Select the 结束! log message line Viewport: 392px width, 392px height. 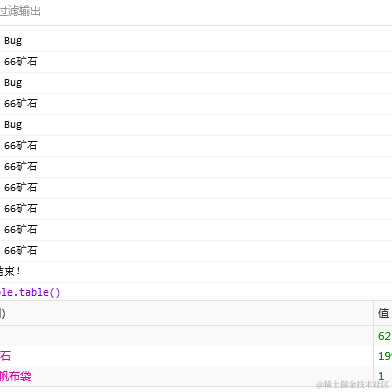coord(196,272)
